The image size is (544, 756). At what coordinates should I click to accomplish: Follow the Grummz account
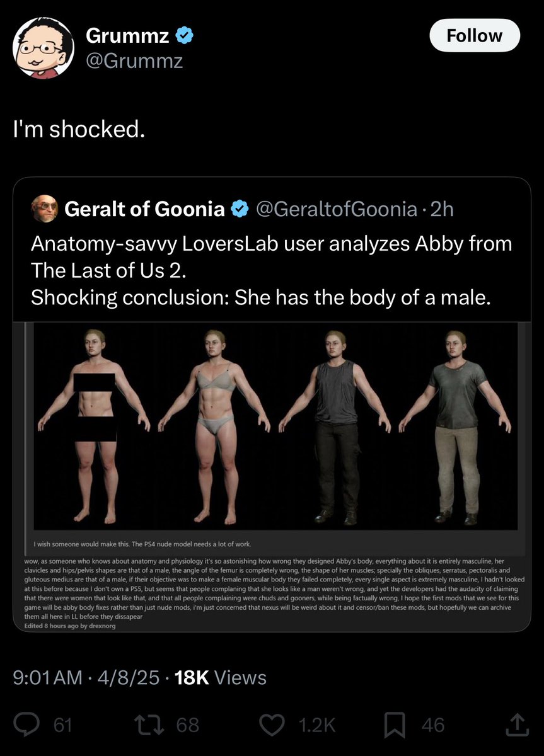pyautogui.click(x=475, y=35)
